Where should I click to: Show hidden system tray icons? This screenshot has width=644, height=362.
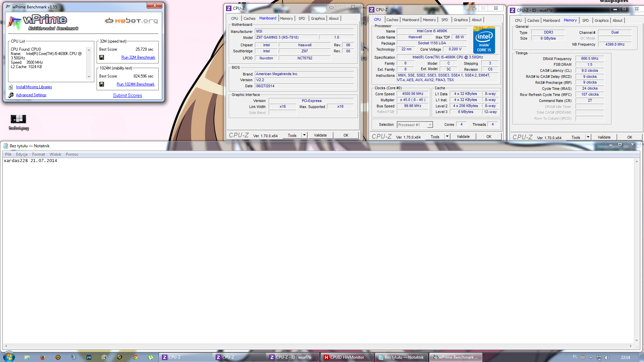point(591,357)
